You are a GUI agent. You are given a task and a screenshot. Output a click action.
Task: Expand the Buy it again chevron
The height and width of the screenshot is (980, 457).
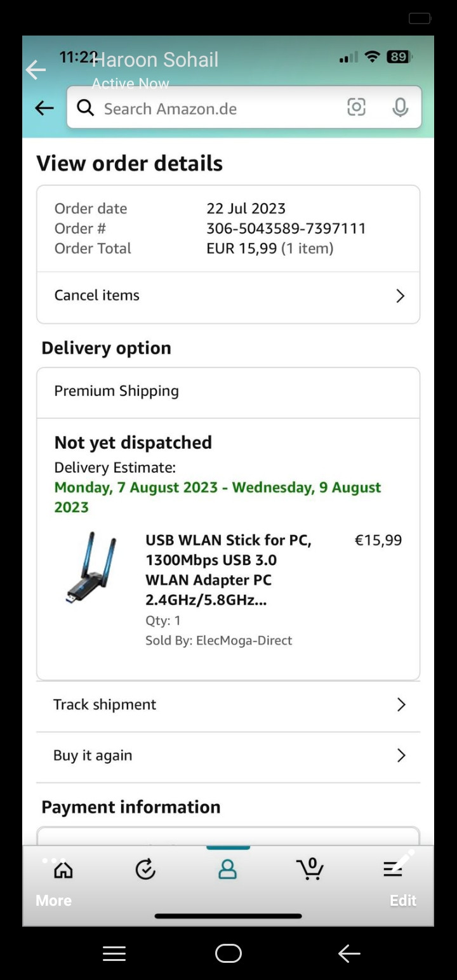(x=401, y=755)
